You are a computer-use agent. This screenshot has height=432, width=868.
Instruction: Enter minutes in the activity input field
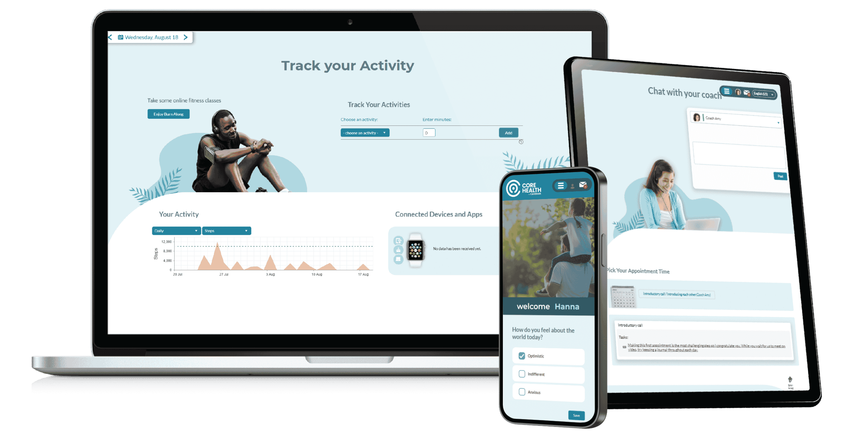(x=429, y=133)
